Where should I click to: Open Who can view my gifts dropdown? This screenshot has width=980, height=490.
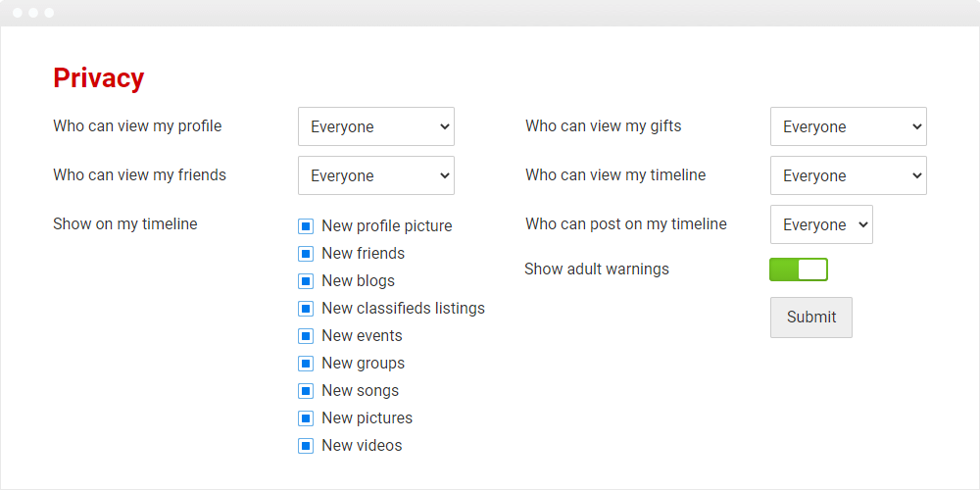[848, 126]
